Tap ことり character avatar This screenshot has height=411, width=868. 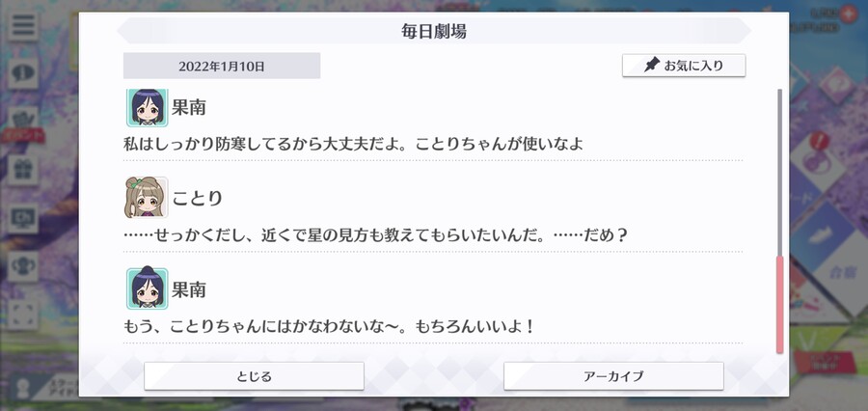point(147,197)
